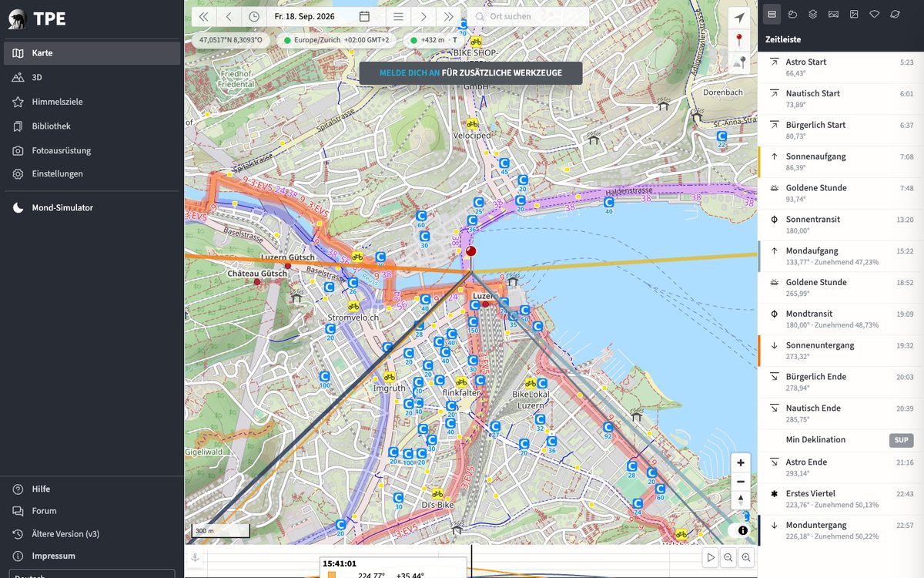The height and width of the screenshot is (578, 924).
Task: Select Sonnenuntergang event at 19:32
Action: coord(841,351)
